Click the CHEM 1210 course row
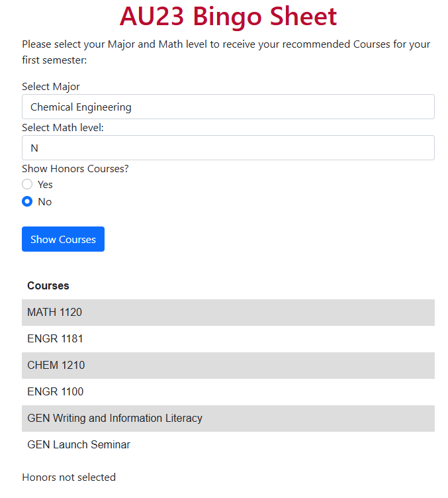Image resolution: width=448 pixels, height=498 pixels. [228, 366]
